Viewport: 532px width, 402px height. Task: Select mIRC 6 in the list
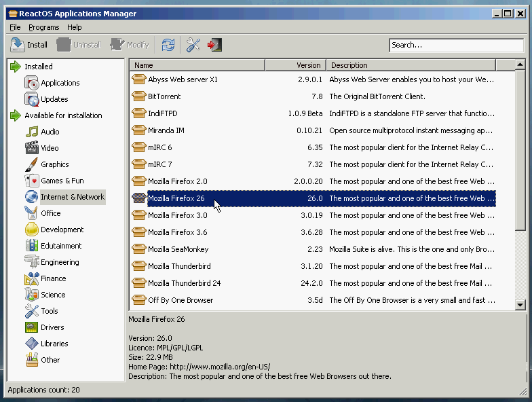(x=160, y=147)
